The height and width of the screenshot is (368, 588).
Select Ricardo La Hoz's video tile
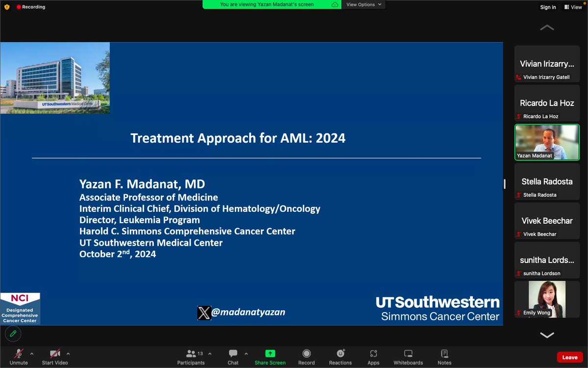(x=547, y=103)
